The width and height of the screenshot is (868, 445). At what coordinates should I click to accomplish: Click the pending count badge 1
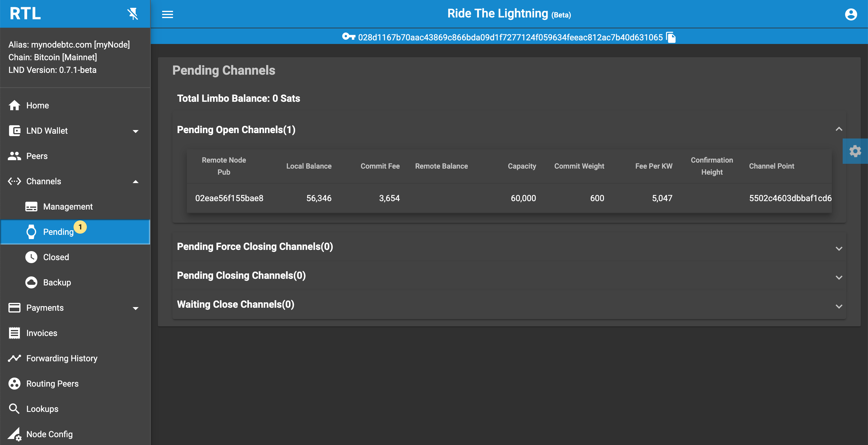80,227
